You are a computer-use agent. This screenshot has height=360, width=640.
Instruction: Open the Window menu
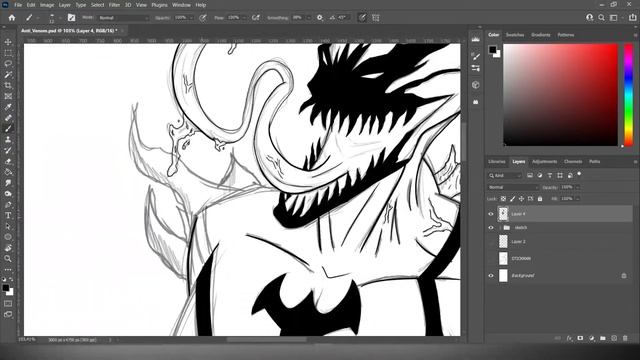point(181,5)
